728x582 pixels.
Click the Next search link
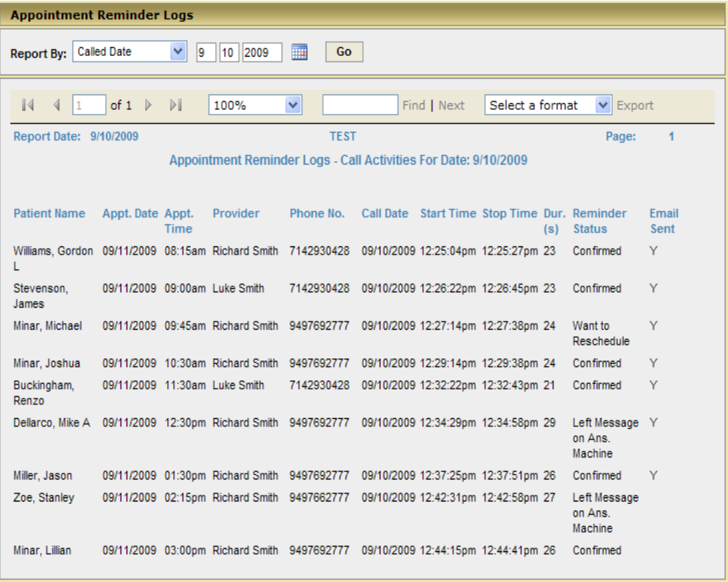pos(452,105)
